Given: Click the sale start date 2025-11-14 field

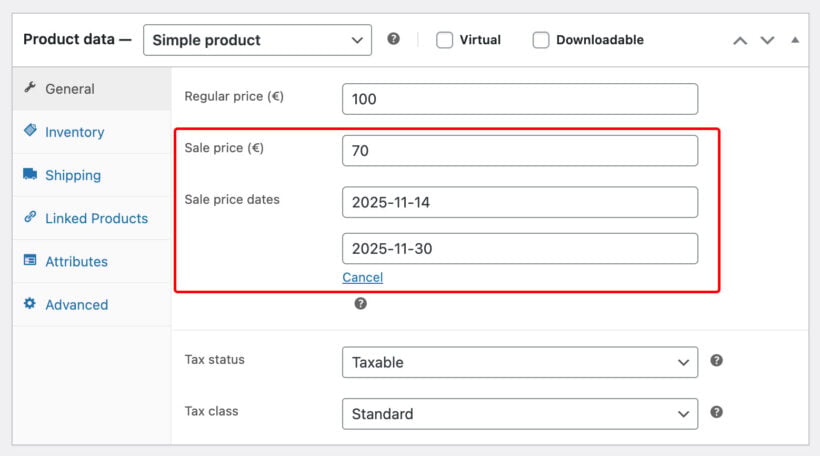Looking at the screenshot, I should (x=520, y=202).
